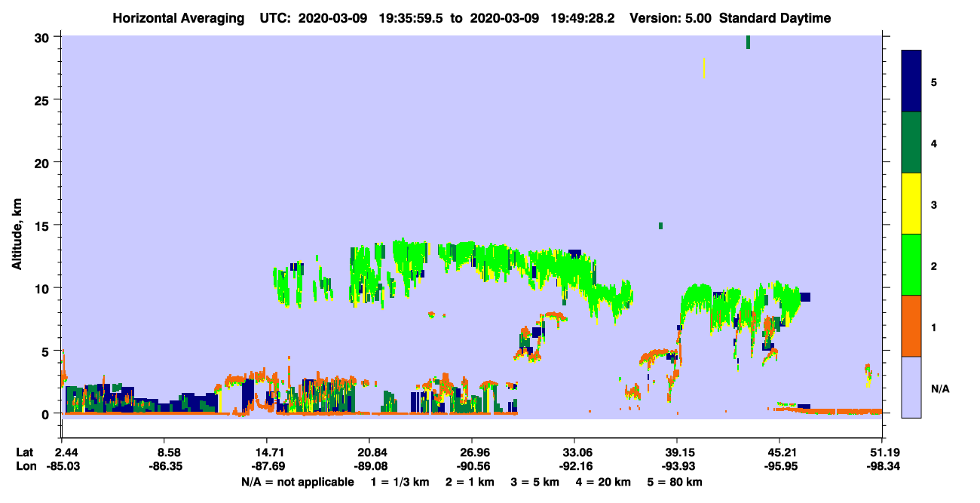Click the end time '19:49:28.2' in the title
This screenshot has height=503, width=980.
tap(583, 18)
